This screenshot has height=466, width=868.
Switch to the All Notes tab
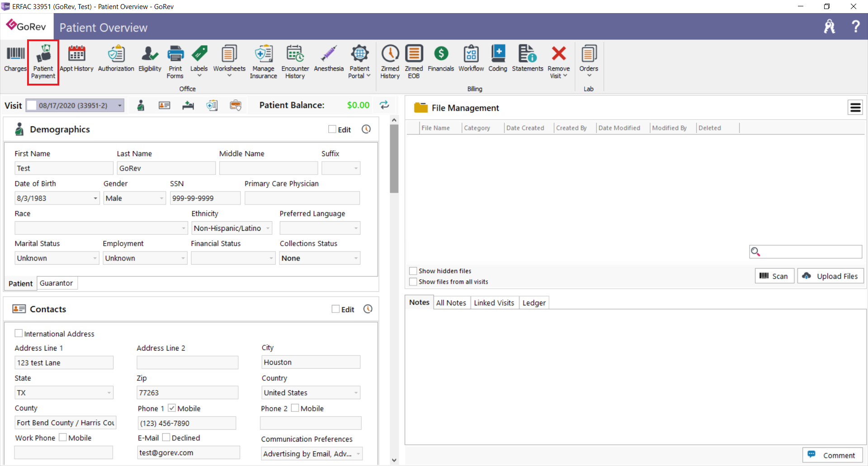pyautogui.click(x=451, y=303)
